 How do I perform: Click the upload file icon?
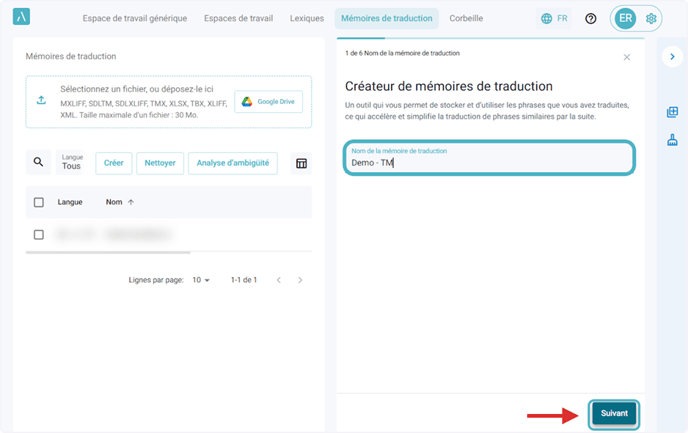(41, 100)
